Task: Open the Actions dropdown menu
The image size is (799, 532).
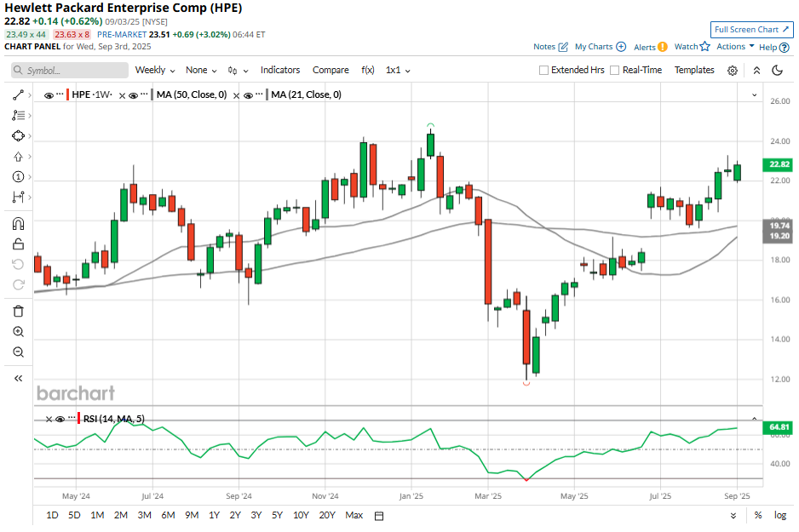Action: 735,46
